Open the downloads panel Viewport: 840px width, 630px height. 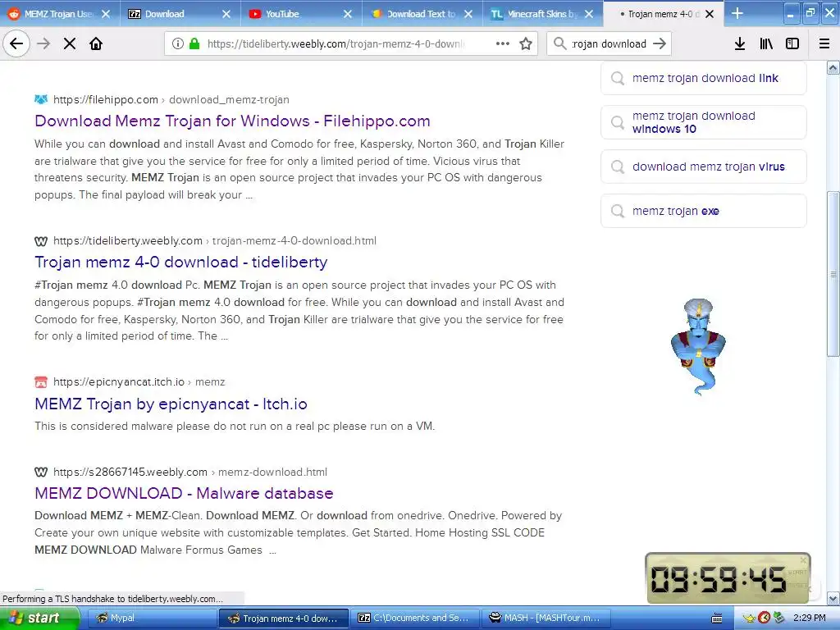pyautogui.click(x=740, y=43)
